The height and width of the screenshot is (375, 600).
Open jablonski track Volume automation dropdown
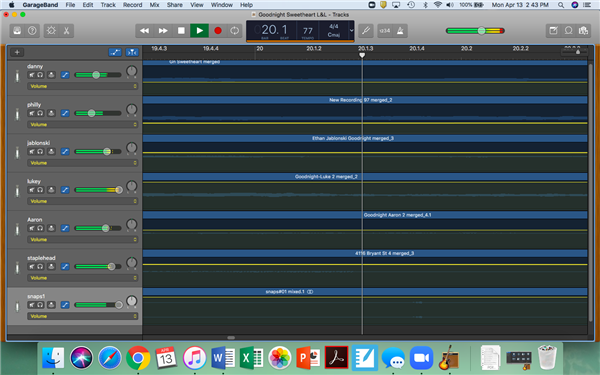(x=82, y=163)
